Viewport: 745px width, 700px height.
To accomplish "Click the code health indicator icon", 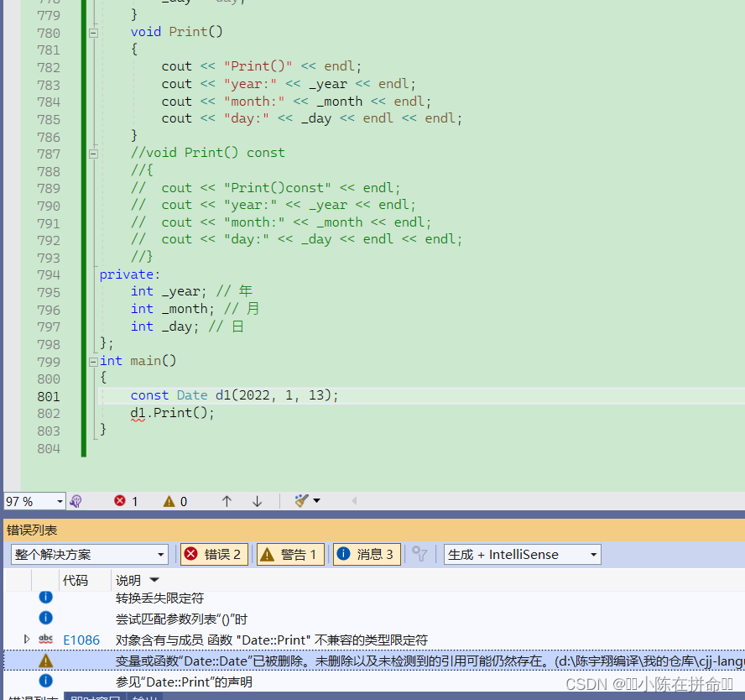I will [x=76, y=501].
